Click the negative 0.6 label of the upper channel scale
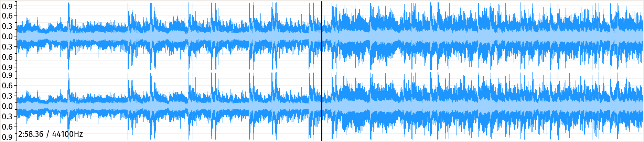Viewport: 644px width, 142px height. [x=7, y=57]
